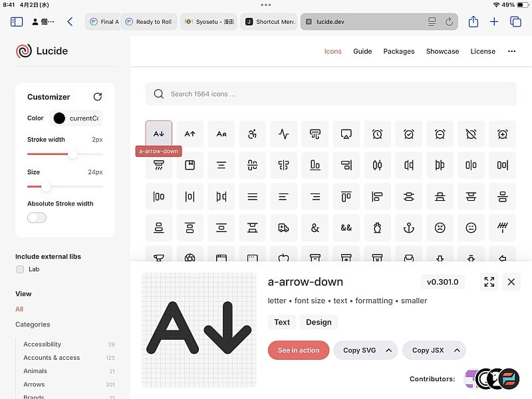
Task: Click the Copy JSX button
Action: click(428, 350)
